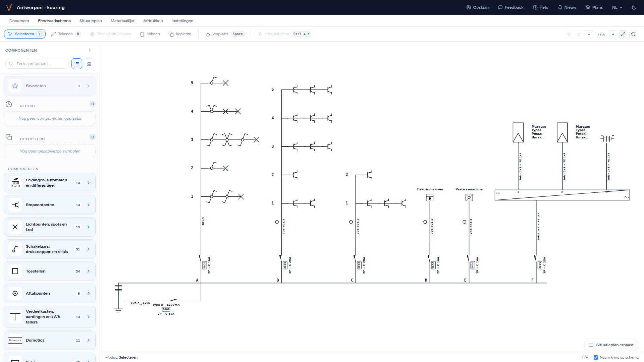Expand Toestellen category
This screenshot has width=644, height=362.
click(50, 271)
